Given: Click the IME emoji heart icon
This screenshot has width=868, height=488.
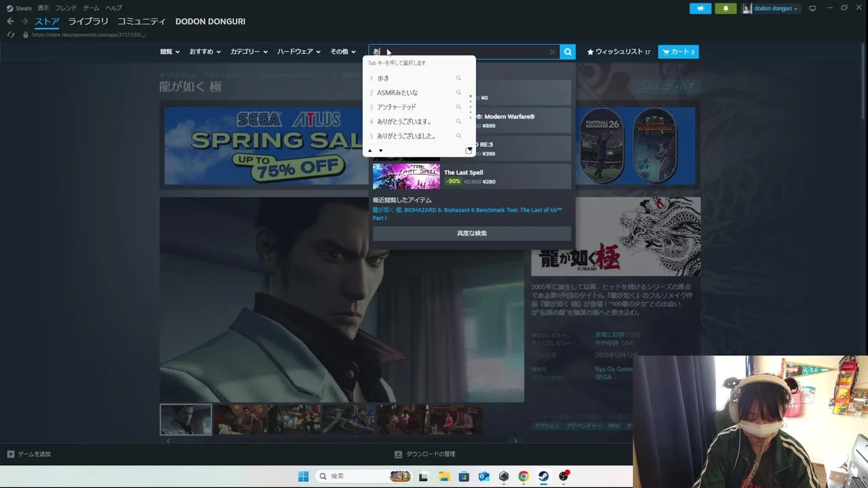Looking at the screenshot, I should 469,150.
